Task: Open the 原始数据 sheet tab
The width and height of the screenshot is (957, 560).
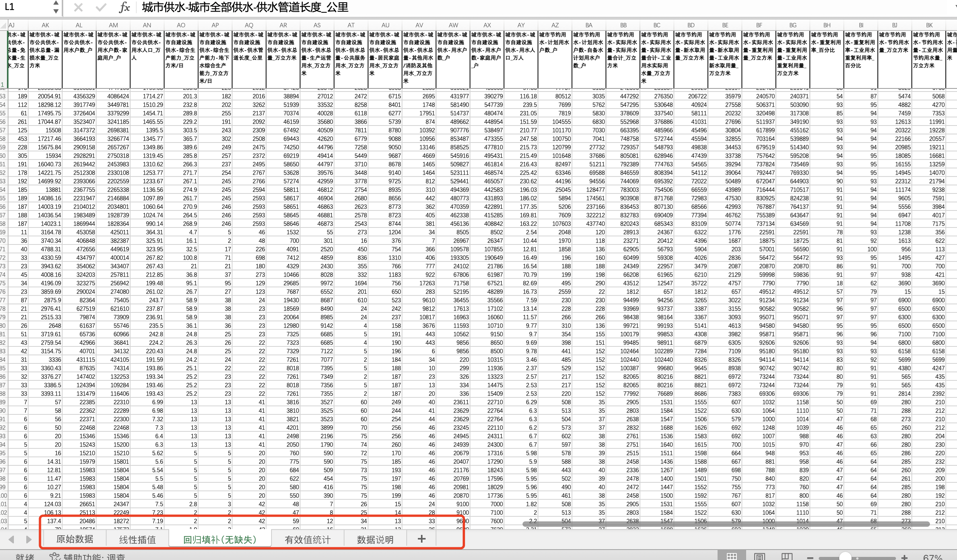Action: 75,539
